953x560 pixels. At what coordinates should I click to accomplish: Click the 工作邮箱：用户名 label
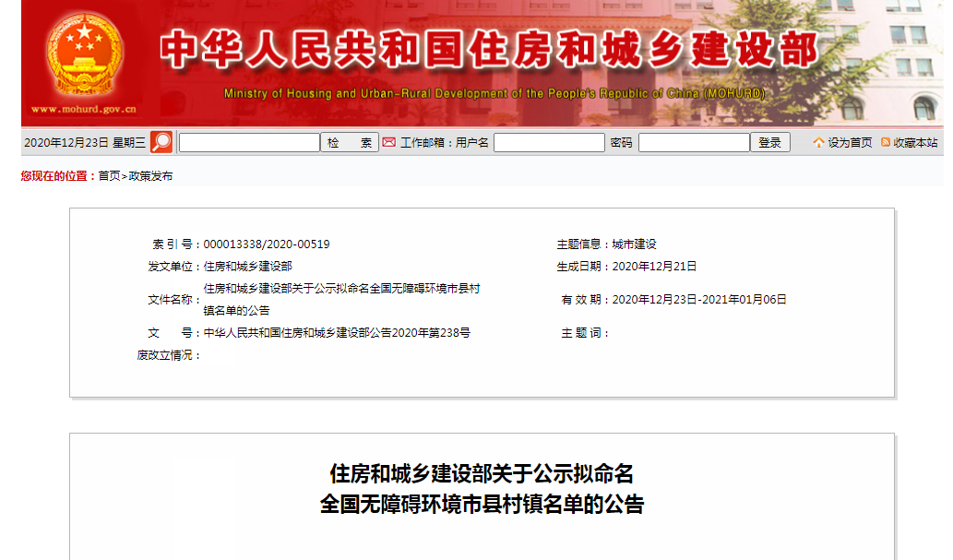click(445, 142)
